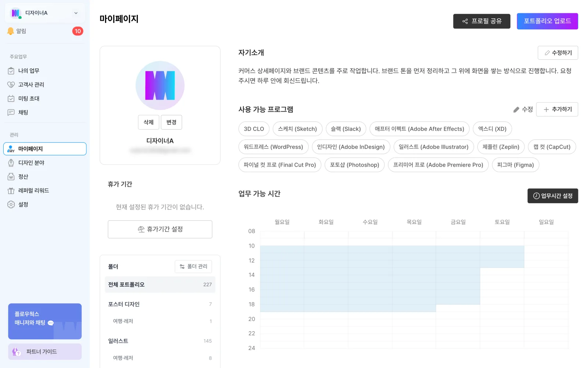Select the 캡 컷 (CapCut) tag
Image resolution: width=588 pixels, height=368 pixels.
tap(552, 147)
